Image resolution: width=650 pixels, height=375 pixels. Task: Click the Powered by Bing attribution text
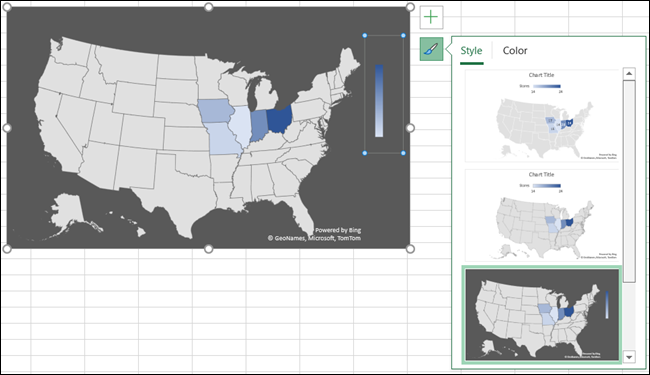(338, 230)
